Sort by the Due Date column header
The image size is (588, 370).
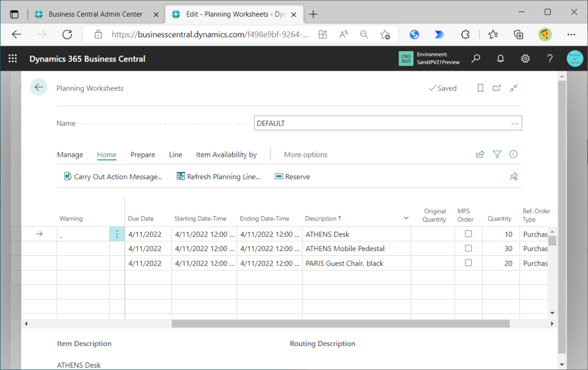click(x=141, y=218)
